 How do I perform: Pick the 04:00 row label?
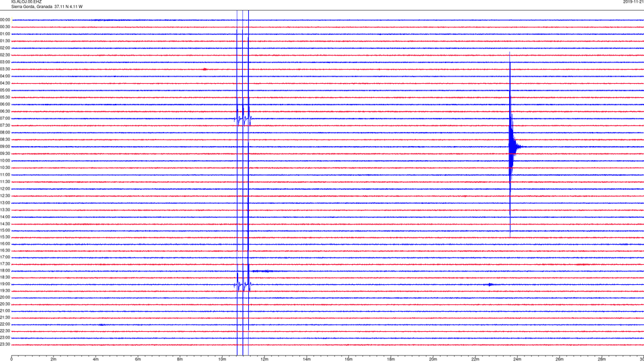(5, 76)
